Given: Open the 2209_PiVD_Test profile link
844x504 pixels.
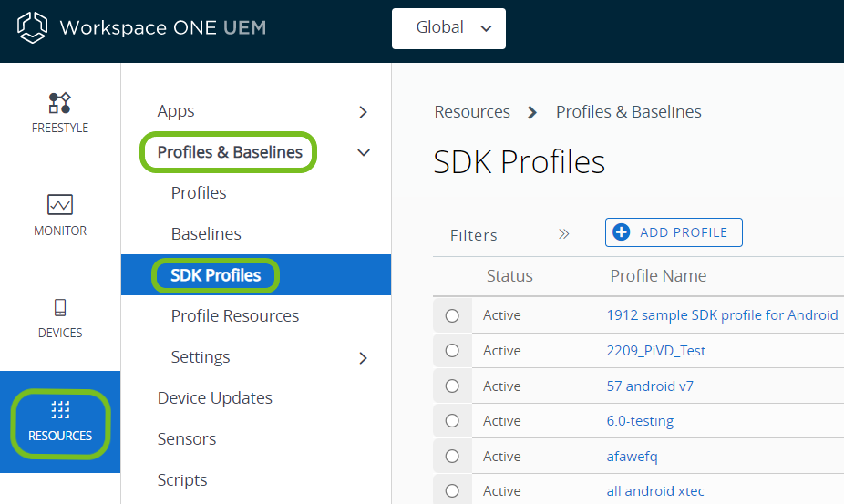Looking at the screenshot, I should pos(655,351).
